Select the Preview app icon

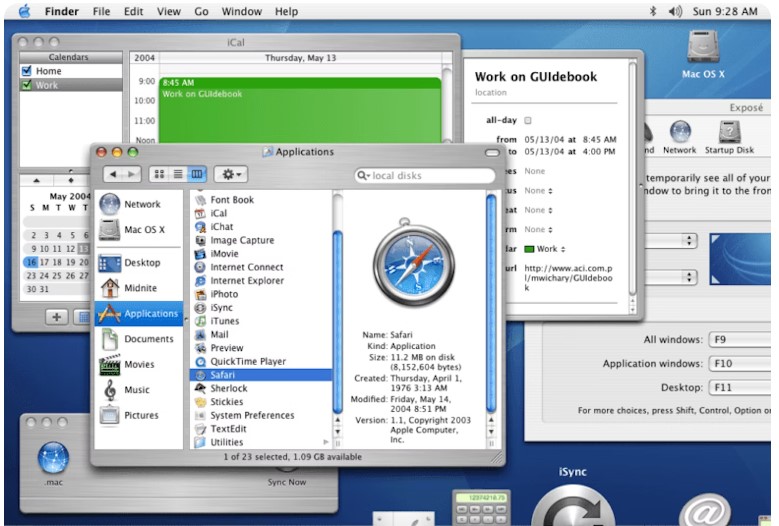pyautogui.click(x=200, y=348)
